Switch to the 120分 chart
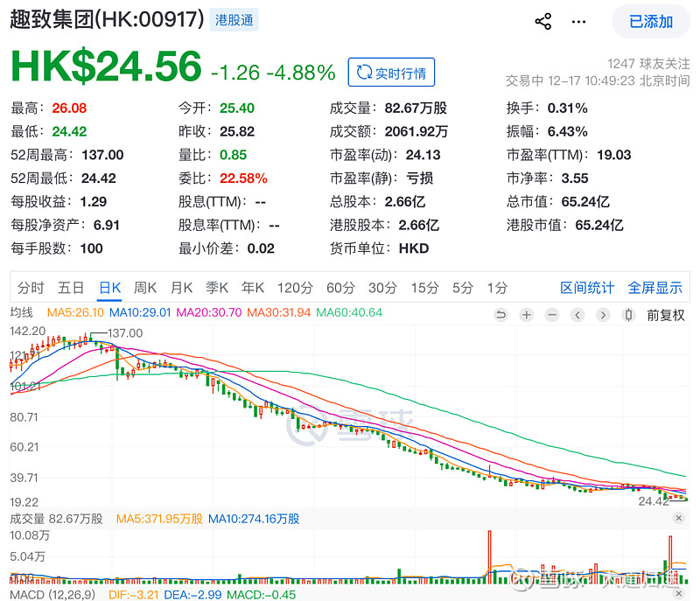This screenshot has width=700, height=601. [295, 288]
